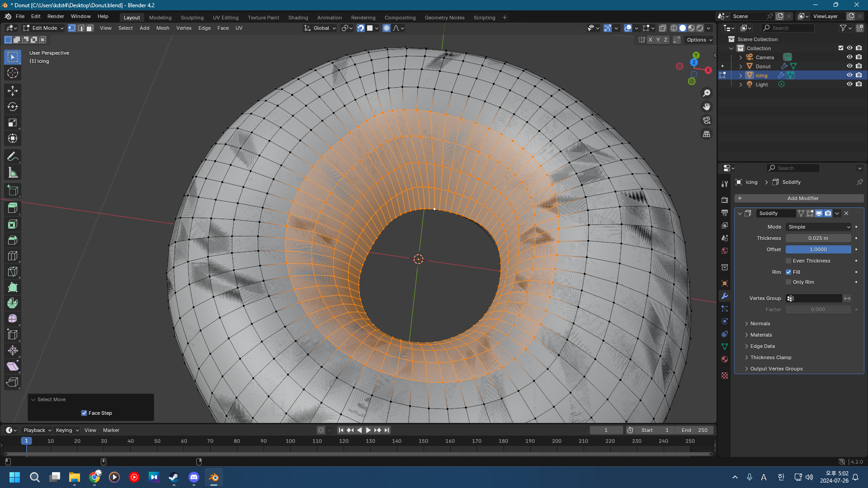Select the Move tool in toolbar
The height and width of the screenshot is (488, 868).
12,91
